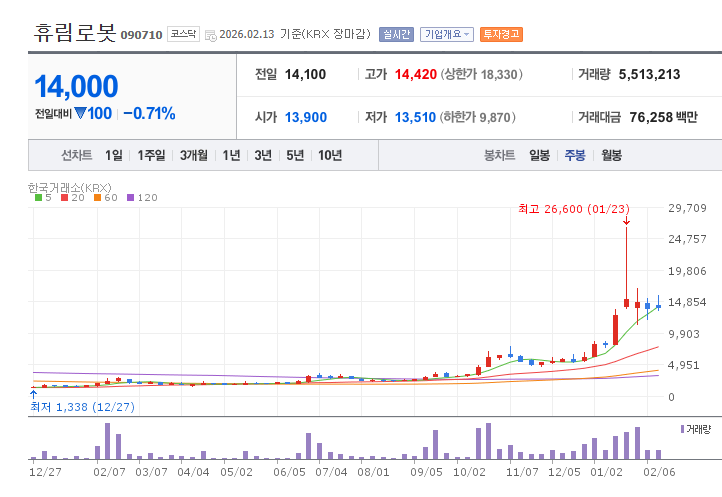Select the 3개월 line chart period
Image resolution: width=722 pixels, height=497 pixels.
pos(194,155)
